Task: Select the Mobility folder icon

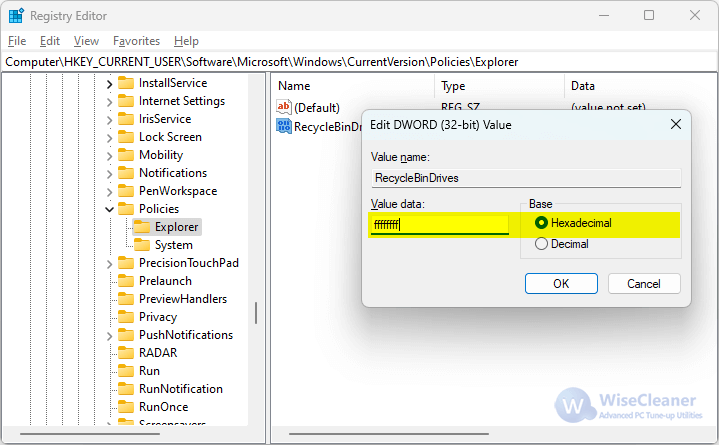Action: click(126, 155)
